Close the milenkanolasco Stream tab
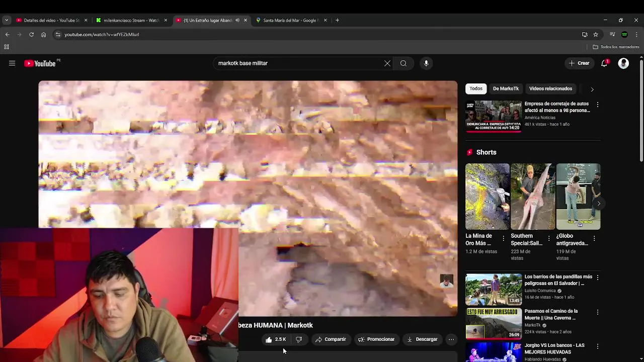644x362 pixels. pos(166,21)
